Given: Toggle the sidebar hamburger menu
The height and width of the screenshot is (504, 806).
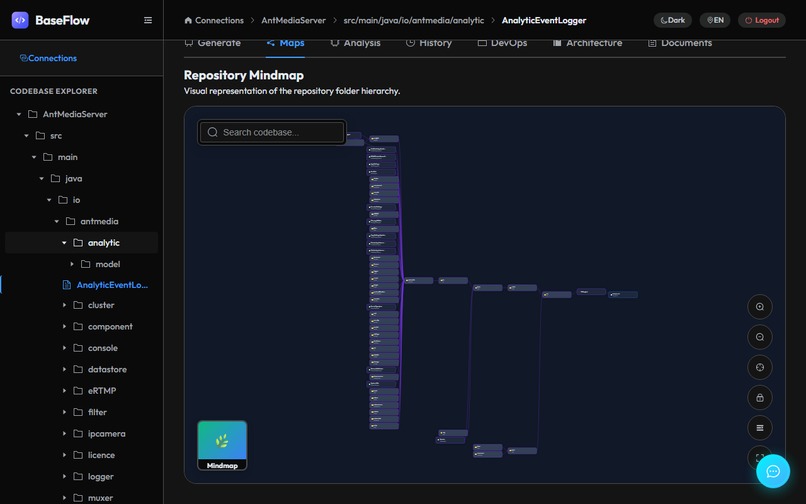Looking at the screenshot, I should point(148,20).
